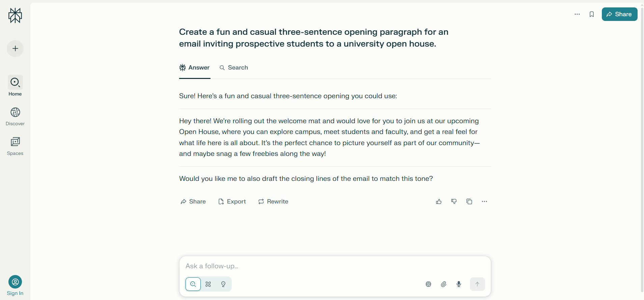The height and width of the screenshot is (300, 644).
Task: Attach a file using the paperclip icon
Action: point(443,284)
